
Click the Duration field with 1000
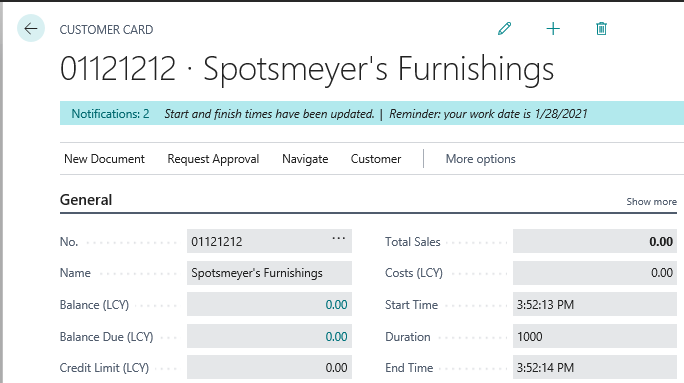(x=595, y=336)
